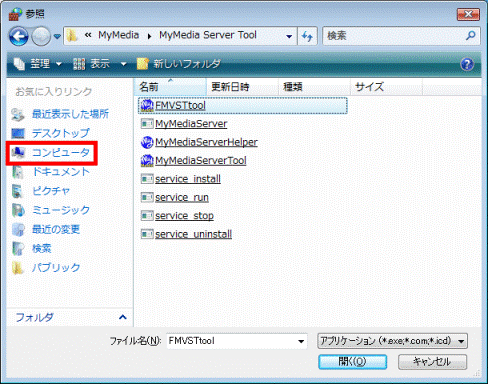Go back with the blue back arrow

18,36
